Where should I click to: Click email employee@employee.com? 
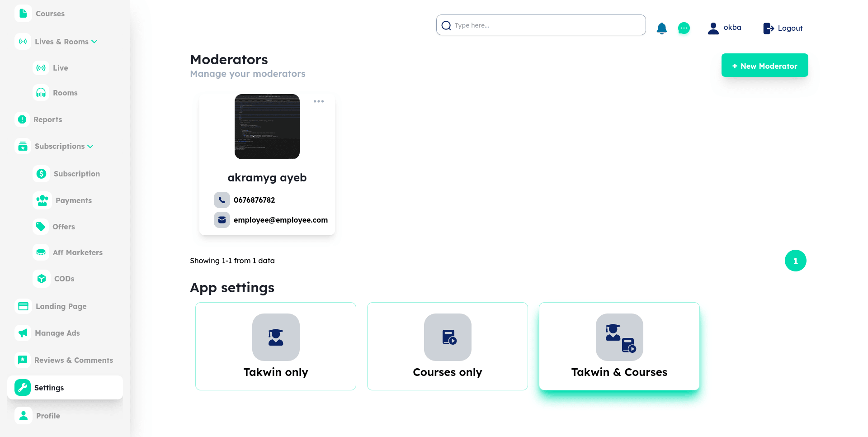click(281, 220)
